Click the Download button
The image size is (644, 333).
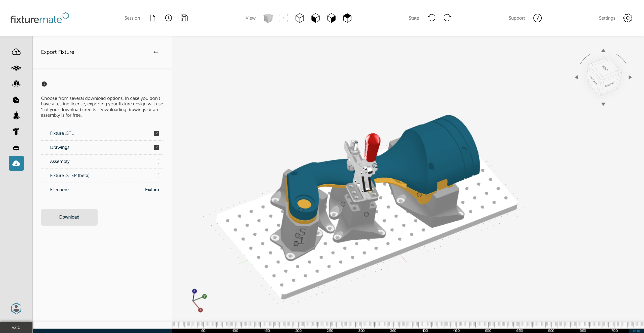click(x=69, y=217)
